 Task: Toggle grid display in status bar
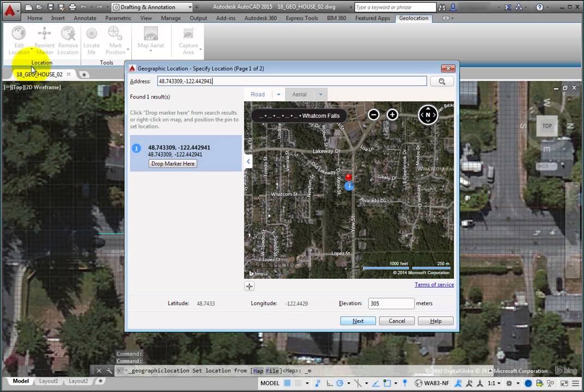coord(288,383)
